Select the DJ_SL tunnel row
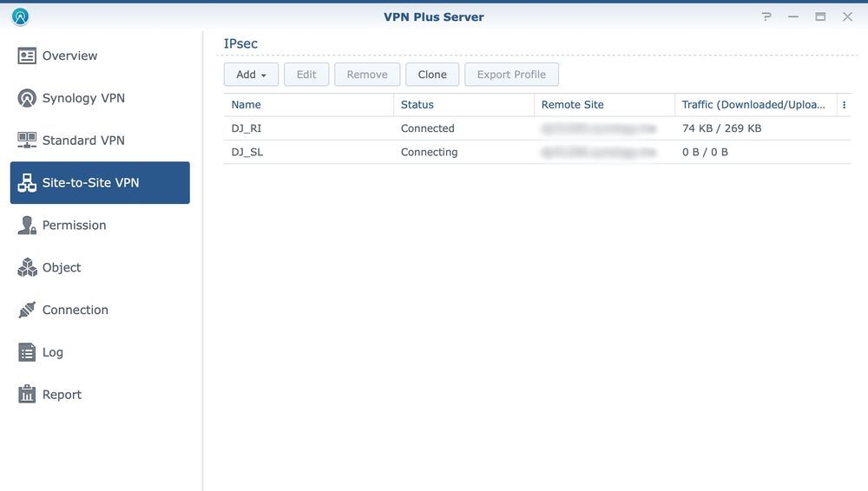The height and width of the screenshot is (491, 868). tap(537, 152)
